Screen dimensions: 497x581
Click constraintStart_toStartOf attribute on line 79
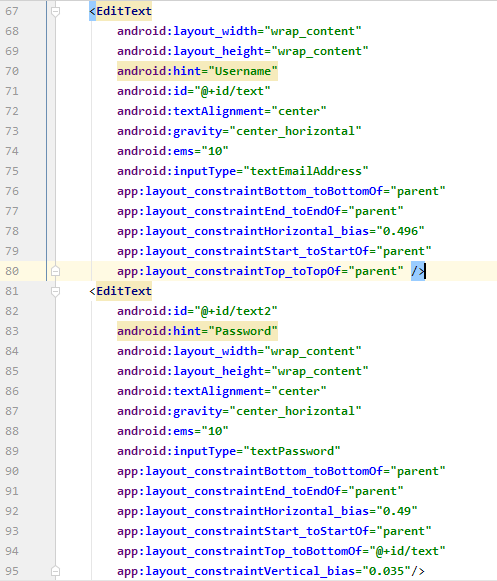point(243,251)
